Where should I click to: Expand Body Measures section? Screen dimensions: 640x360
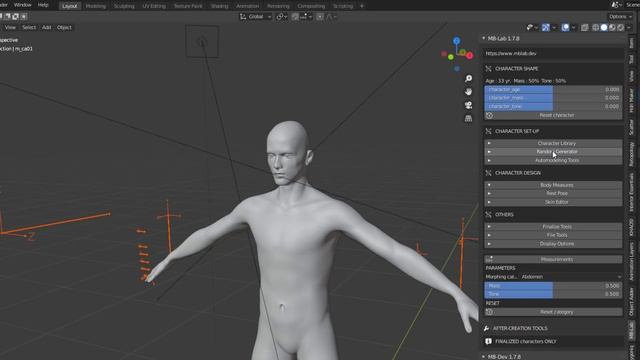553,185
